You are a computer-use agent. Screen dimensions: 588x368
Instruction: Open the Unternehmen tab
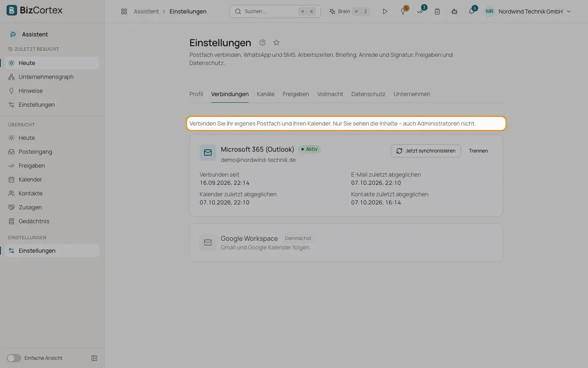click(x=412, y=94)
